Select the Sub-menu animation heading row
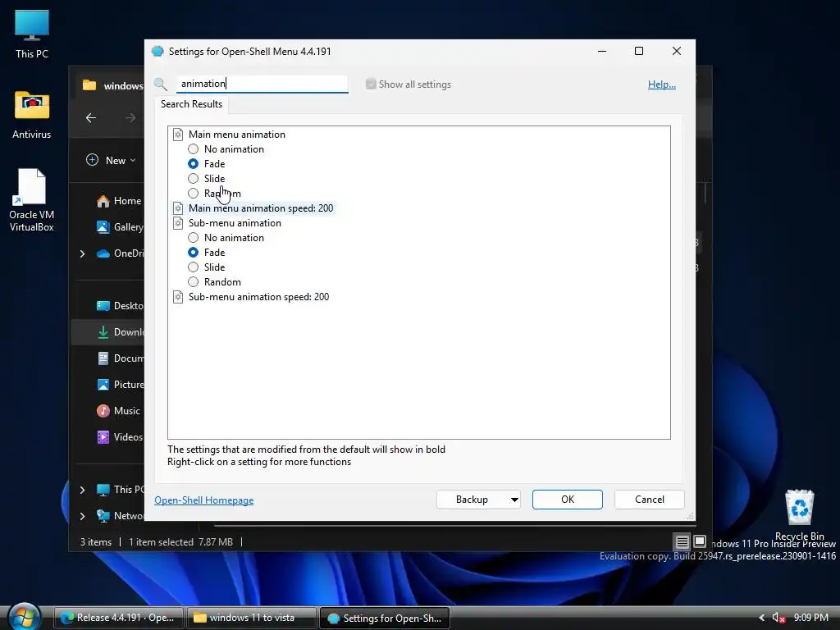This screenshot has width=840, height=630. click(x=235, y=223)
